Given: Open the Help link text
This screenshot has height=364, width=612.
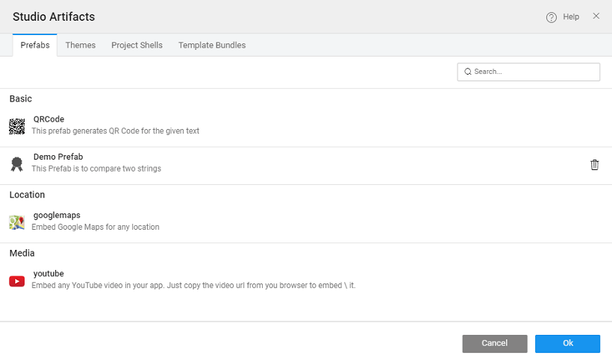Looking at the screenshot, I should (x=571, y=17).
